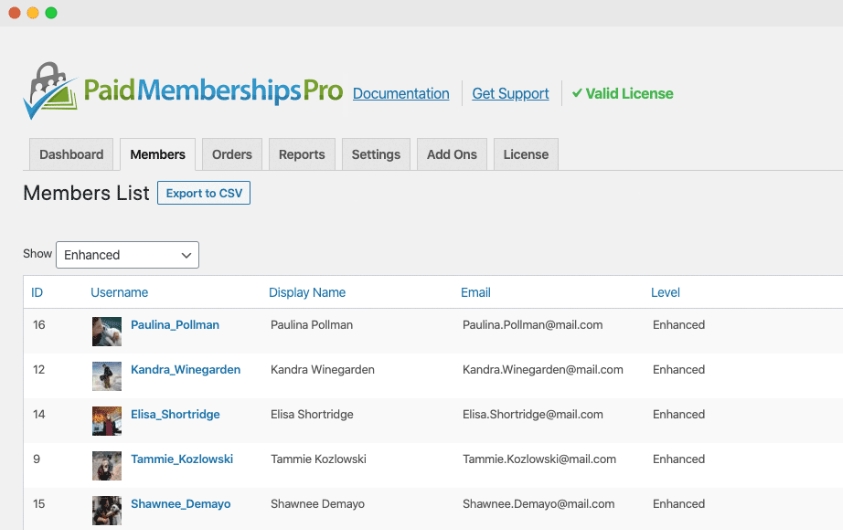
Task: Click the Paid Memberships Pro padlock logo
Action: point(51,90)
